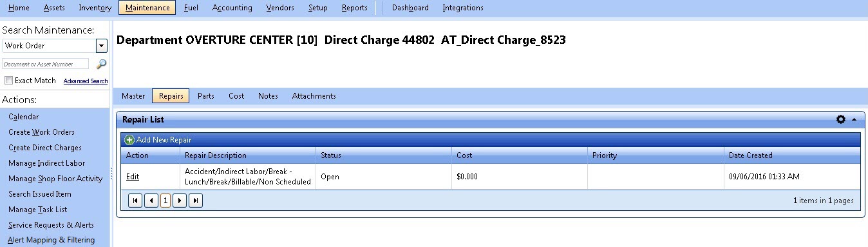Switch to the Parts tab
The image size is (868, 247).
[206, 96]
